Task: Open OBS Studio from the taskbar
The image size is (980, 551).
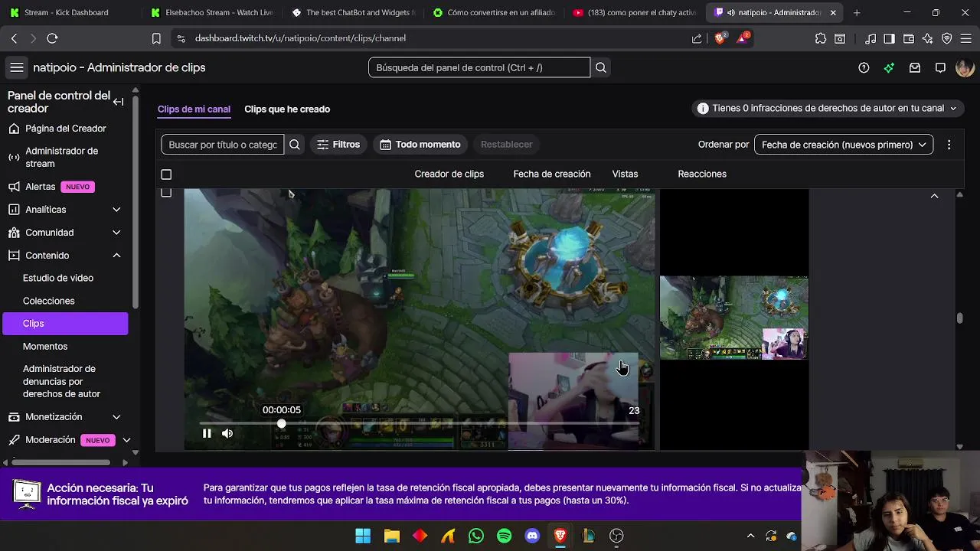Action: pyautogui.click(x=616, y=536)
